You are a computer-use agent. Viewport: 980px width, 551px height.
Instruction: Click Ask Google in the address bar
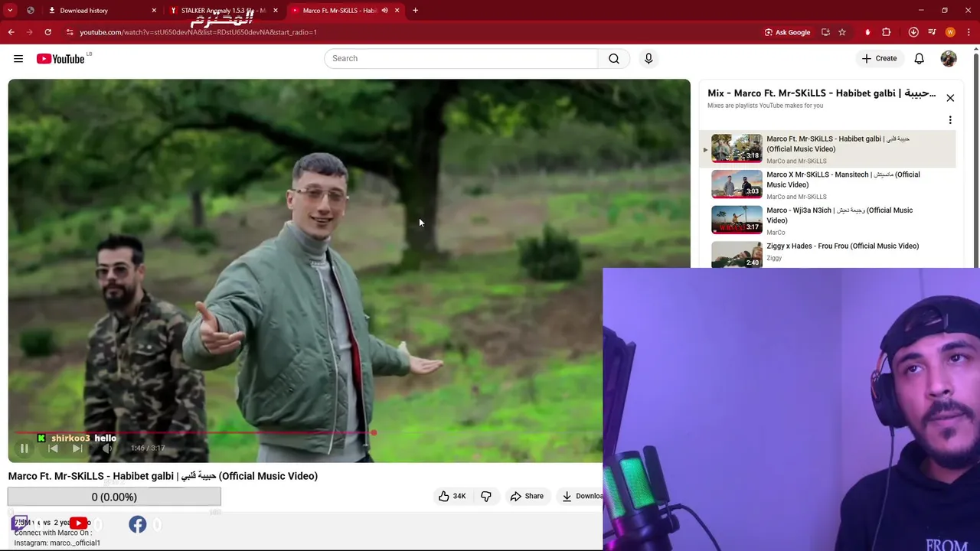(787, 32)
